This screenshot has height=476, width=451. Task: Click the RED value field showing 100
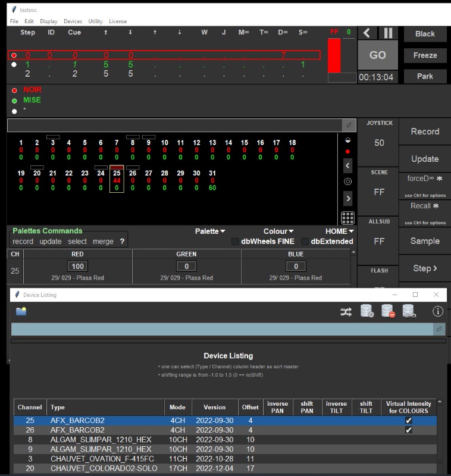(78, 266)
